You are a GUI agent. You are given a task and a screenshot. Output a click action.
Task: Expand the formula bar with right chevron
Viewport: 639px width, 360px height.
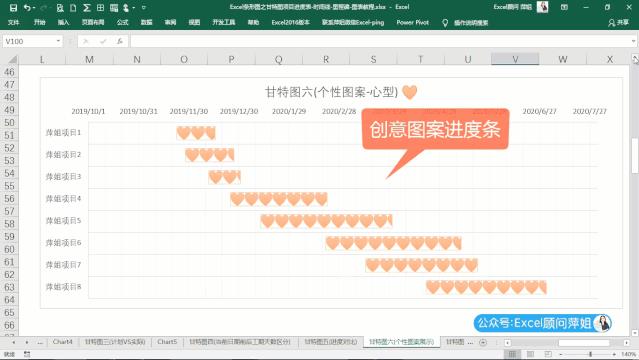(633, 41)
